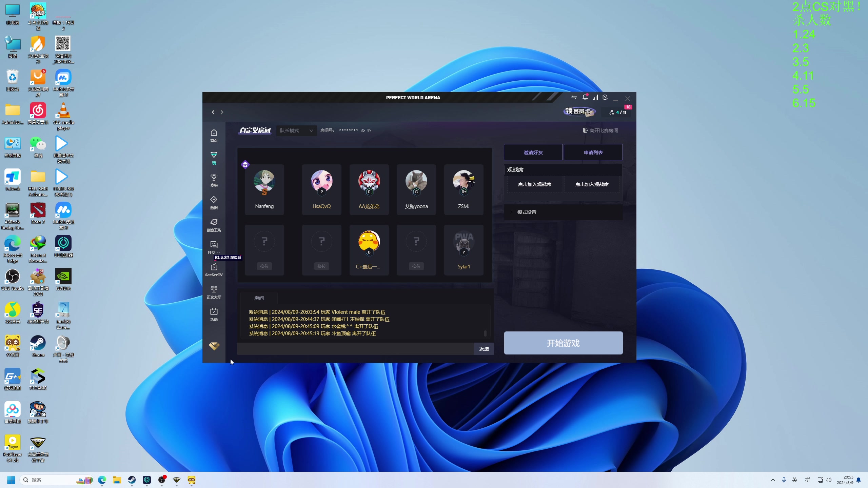Click the 发送 send button
Image resolution: width=868 pixels, height=488 pixels.
pos(484,349)
